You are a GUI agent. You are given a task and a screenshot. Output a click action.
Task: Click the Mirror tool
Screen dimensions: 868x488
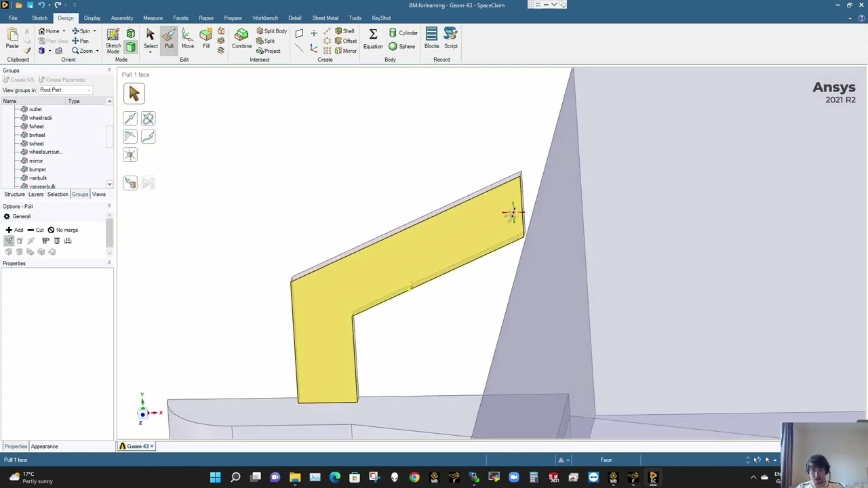[x=346, y=51]
